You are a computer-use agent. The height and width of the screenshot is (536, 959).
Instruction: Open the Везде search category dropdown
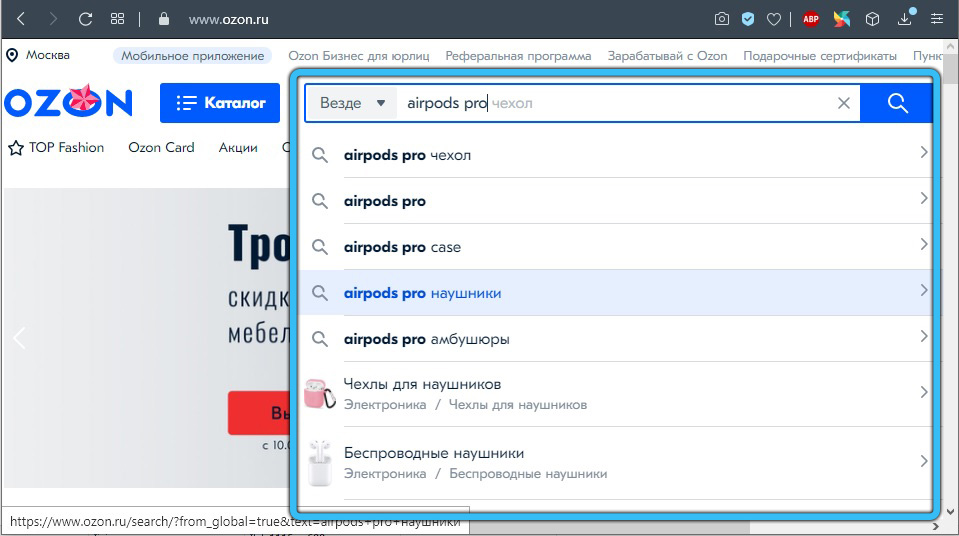pyautogui.click(x=351, y=103)
